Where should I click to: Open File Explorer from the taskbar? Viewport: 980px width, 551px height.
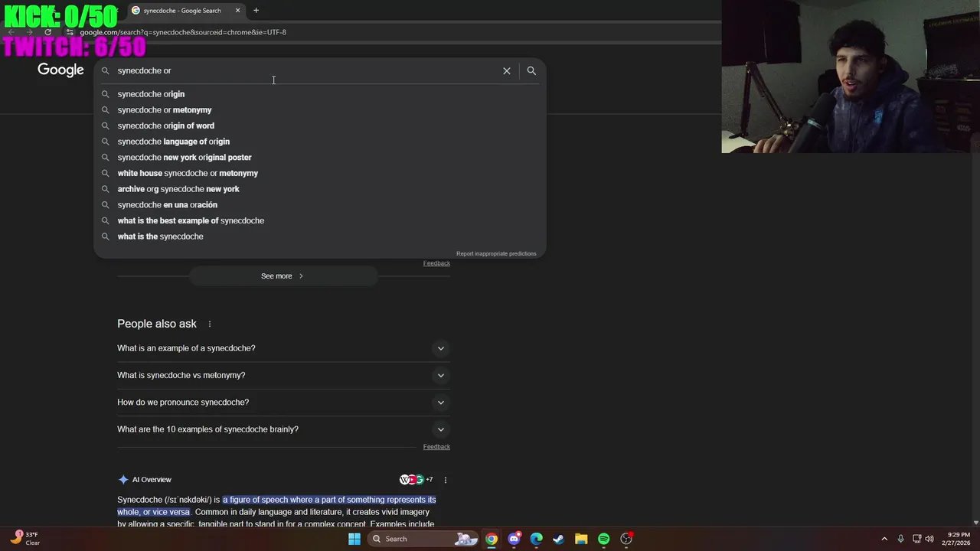pyautogui.click(x=581, y=539)
